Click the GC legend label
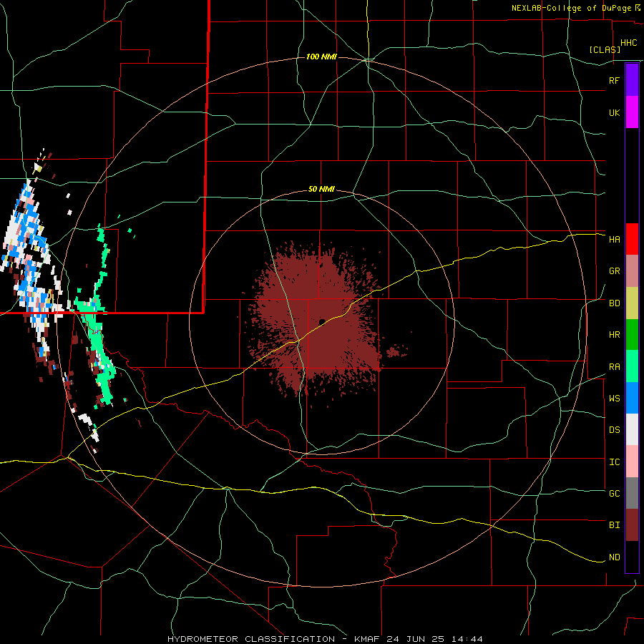This screenshot has width=644, height=644. click(x=614, y=494)
